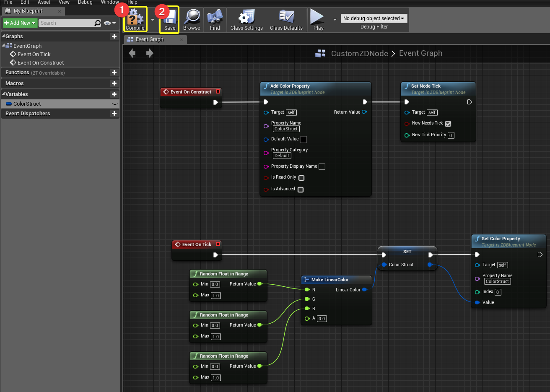Click the Compile blueprint icon

(x=135, y=18)
